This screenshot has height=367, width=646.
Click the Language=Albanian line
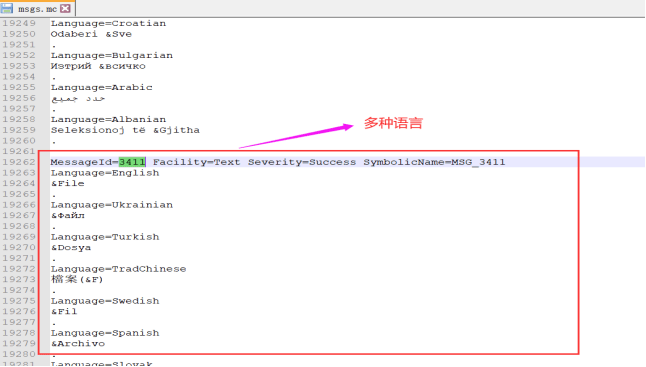108,119
